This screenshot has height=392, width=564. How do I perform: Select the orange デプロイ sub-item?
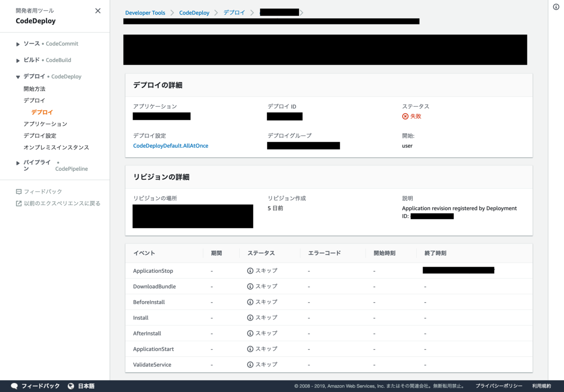click(42, 112)
